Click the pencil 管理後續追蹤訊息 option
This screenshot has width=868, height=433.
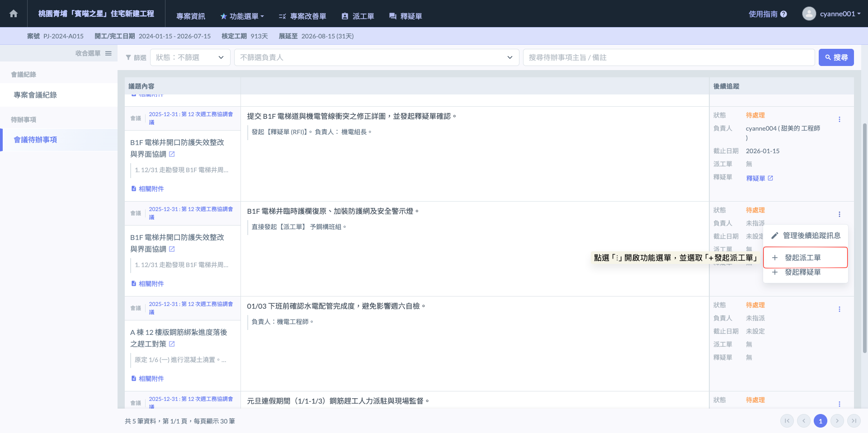point(805,235)
